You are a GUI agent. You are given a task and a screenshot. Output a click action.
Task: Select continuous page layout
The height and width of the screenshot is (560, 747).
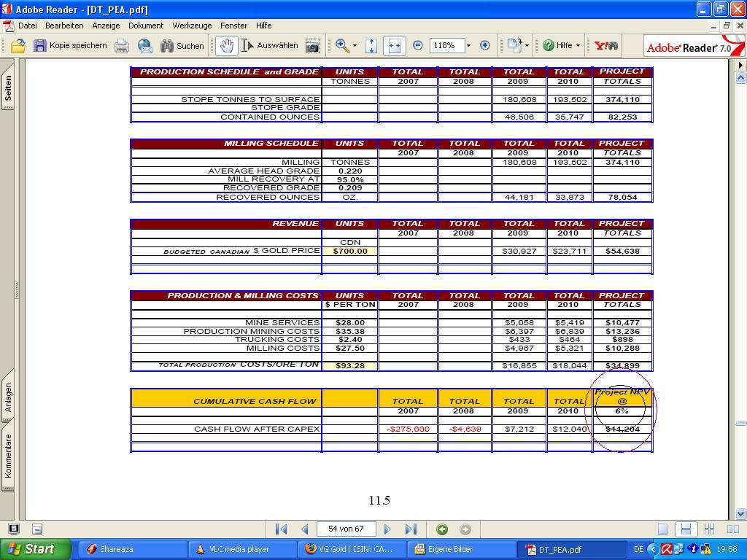pyautogui.click(x=686, y=529)
